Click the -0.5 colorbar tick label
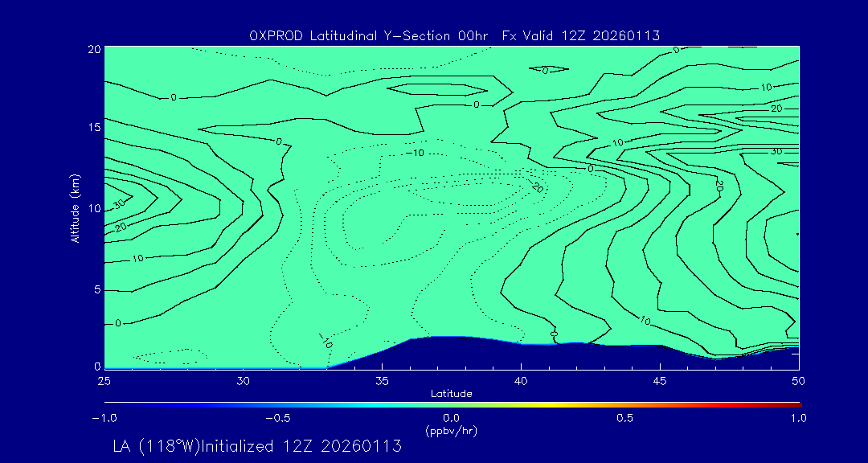The width and height of the screenshot is (868, 463). click(x=277, y=418)
